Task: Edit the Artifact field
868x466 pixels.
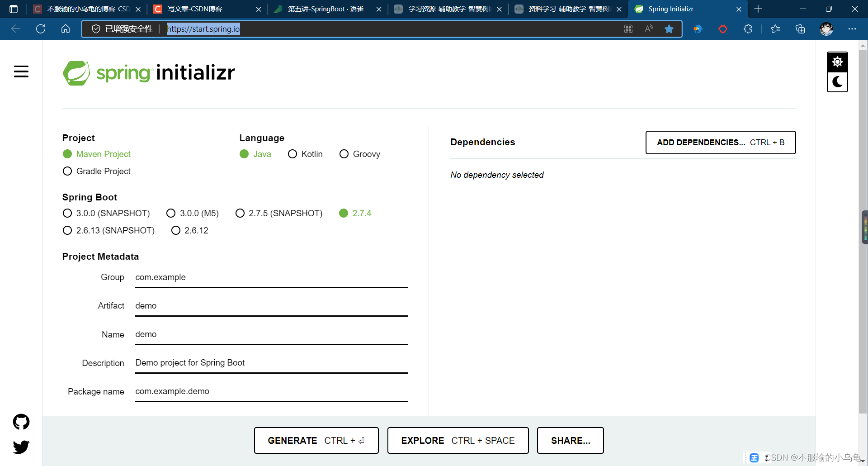Action: (271, 306)
